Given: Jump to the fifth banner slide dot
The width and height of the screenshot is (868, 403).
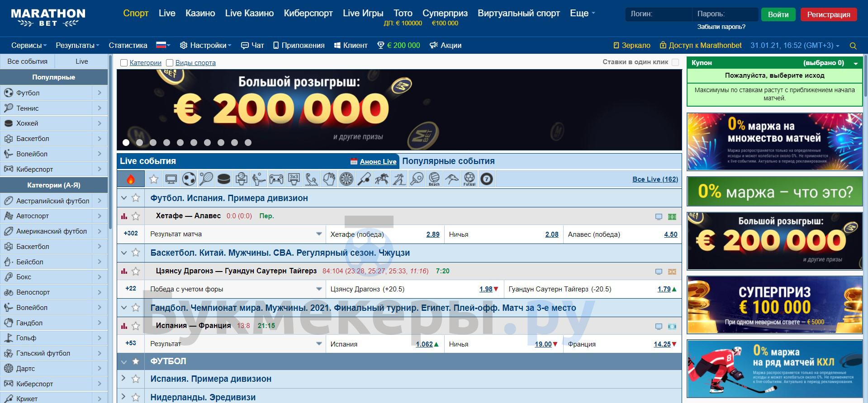Looking at the screenshot, I should click(180, 143).
